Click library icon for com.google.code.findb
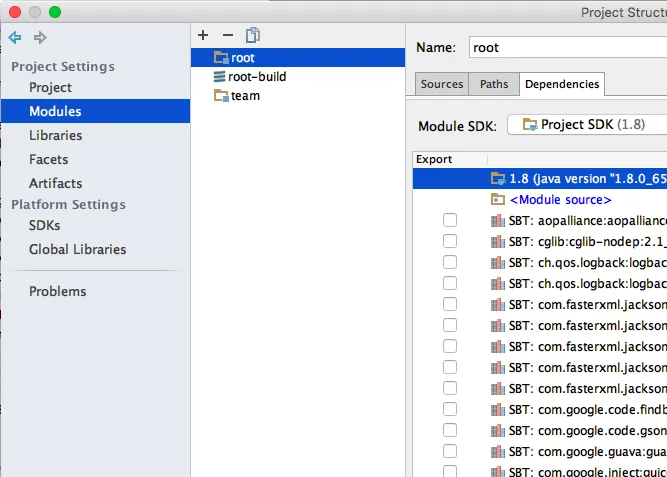 pos(498,409)
